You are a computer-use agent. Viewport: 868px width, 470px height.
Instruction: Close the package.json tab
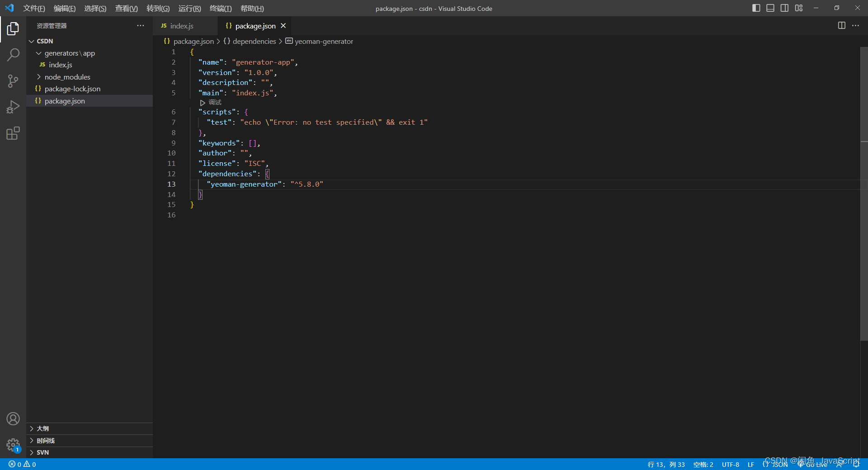[283, 26]
